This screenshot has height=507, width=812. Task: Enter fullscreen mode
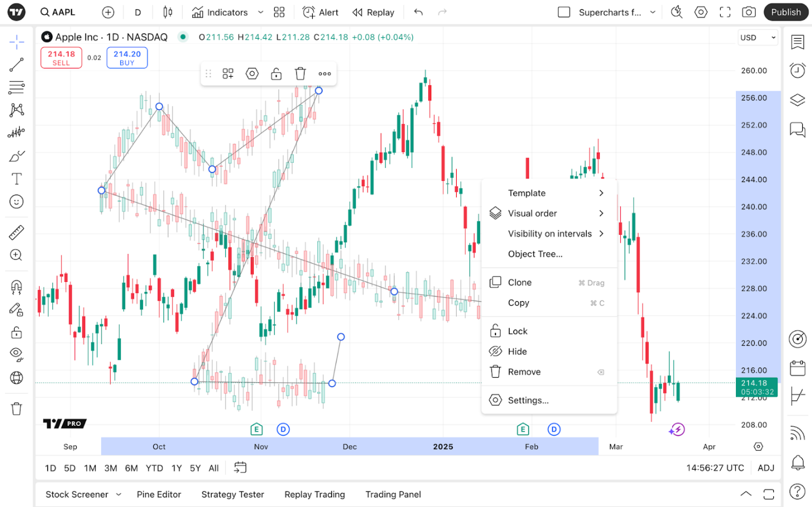(725, 12)
